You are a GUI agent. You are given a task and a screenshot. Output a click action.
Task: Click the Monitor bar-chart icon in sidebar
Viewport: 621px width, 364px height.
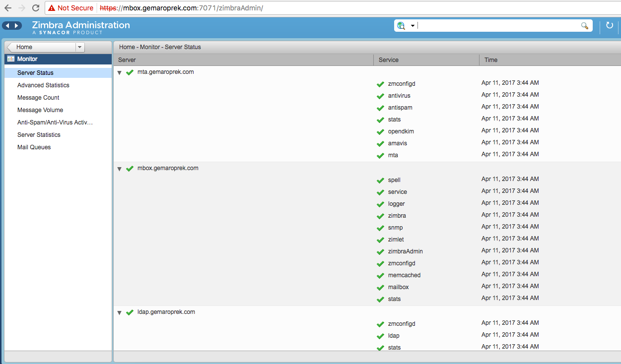pos(11,59)
